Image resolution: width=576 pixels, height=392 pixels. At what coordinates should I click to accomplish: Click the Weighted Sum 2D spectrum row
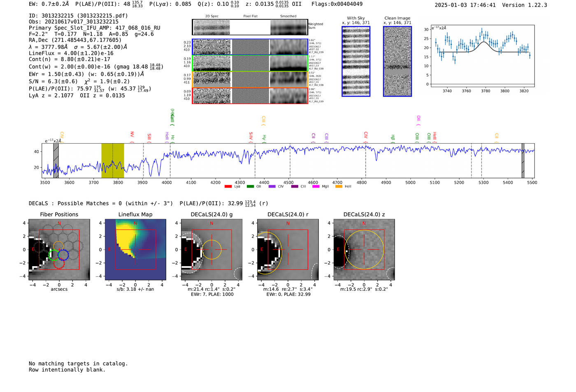pyautogui.click(x=250, y=27)
